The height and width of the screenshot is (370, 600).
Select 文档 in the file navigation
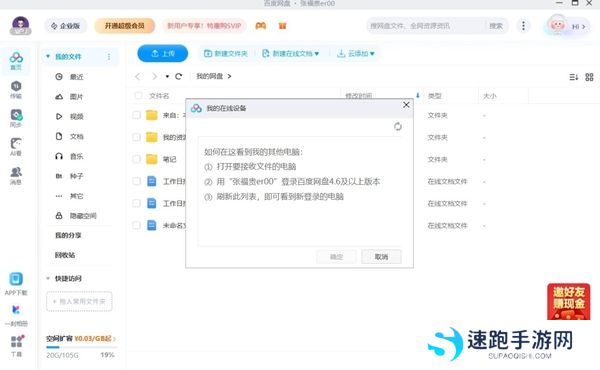pyautogui.click(x=77, y=136)
